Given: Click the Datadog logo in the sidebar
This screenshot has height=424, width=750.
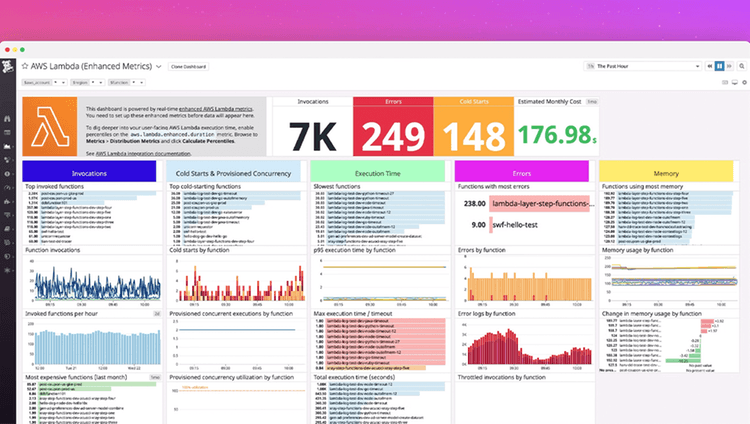Looking at the screenshot, I should 7,67.
